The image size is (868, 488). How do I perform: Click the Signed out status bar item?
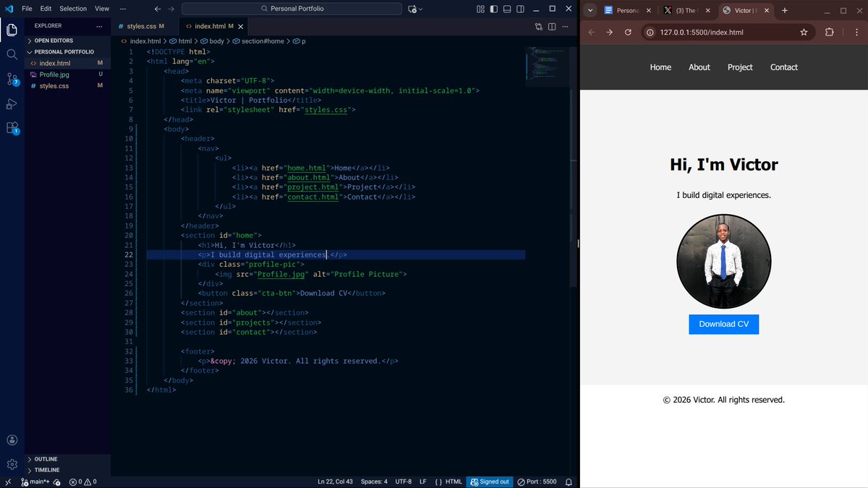pyautogui.click(x=490, y=481)
